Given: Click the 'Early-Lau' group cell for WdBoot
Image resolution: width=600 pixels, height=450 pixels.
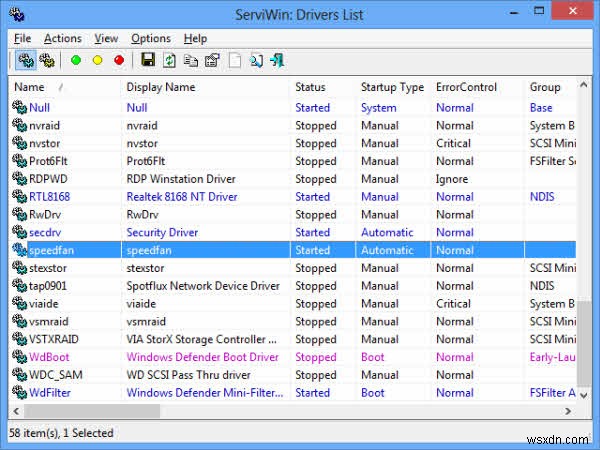Looking at the screenshot, I should [552, 357].
